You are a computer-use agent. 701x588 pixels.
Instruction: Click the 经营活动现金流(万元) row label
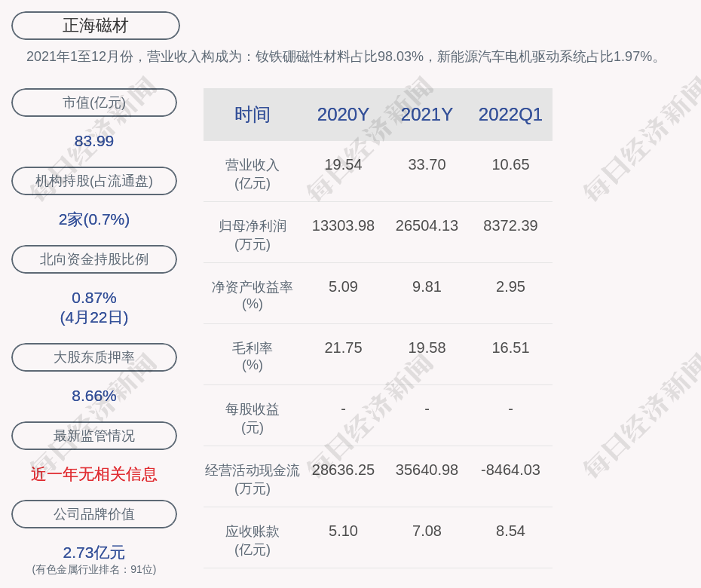253,479
